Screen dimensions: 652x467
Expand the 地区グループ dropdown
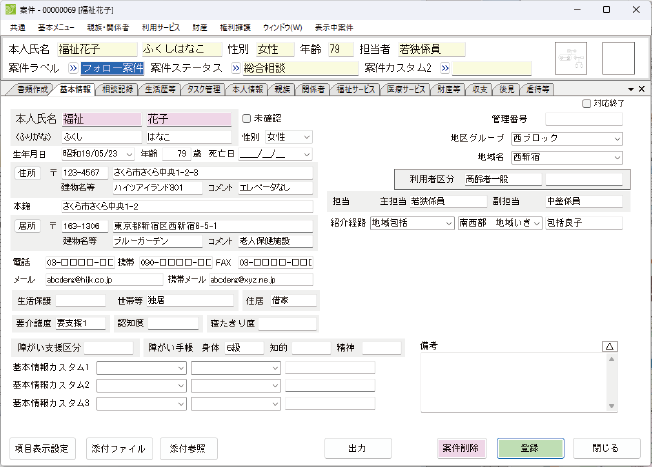[x=566, y=138]
